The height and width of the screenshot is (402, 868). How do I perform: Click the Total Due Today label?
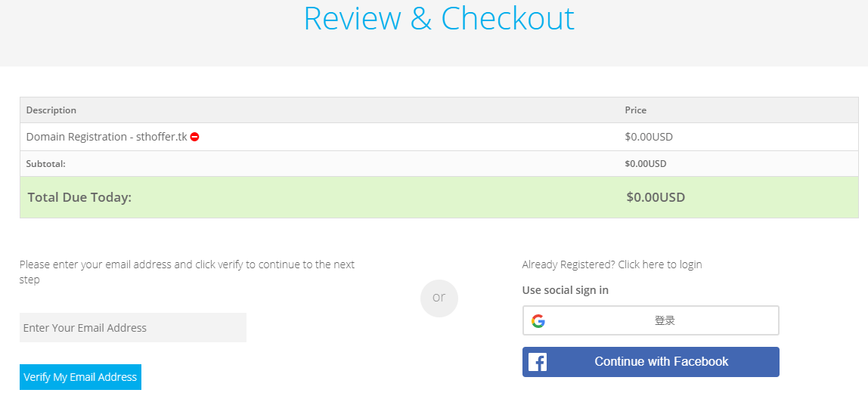pyautogui.click(x=79, y=197)
